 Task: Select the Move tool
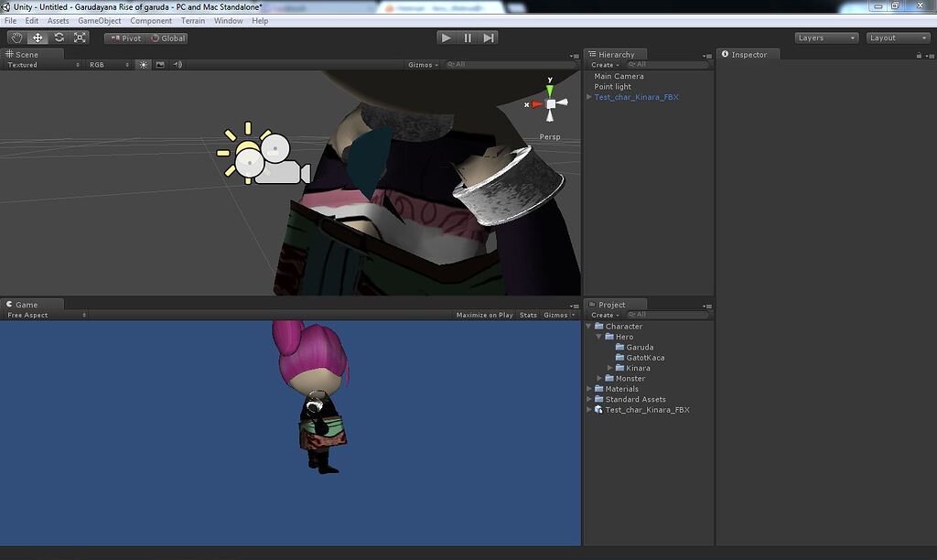pos(37,38)
